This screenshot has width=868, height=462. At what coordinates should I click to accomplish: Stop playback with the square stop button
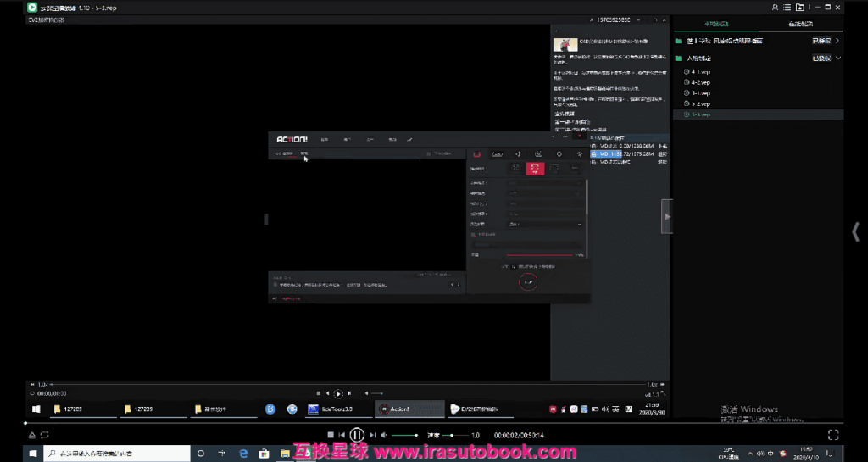(x=331, y=436)
